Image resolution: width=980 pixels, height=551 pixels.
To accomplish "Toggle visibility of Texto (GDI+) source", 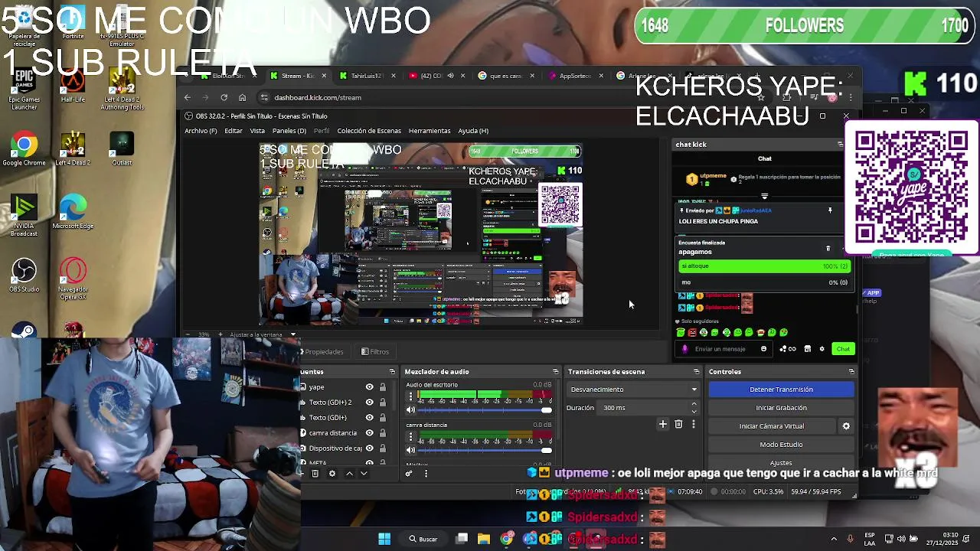I will [x=369, y=418].
